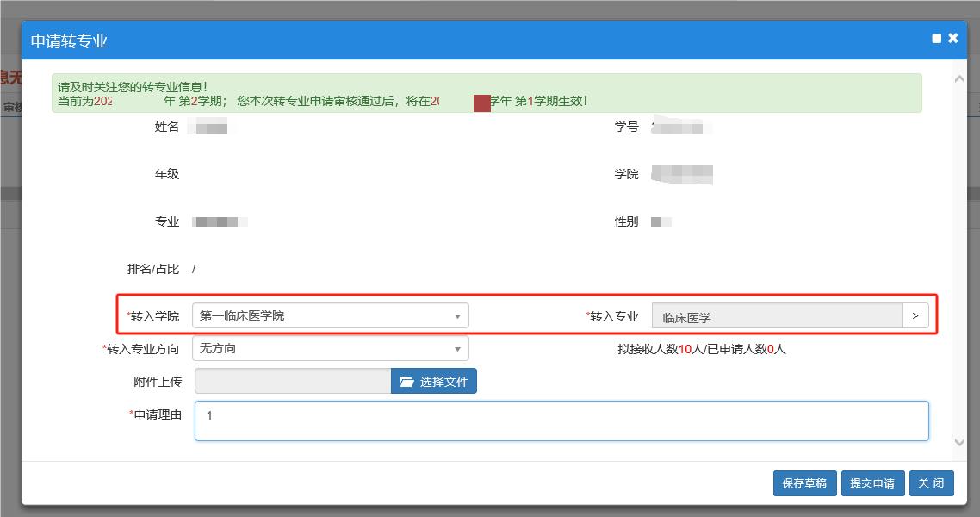The image size is (980, 517).
Task: Click the 转入学院 field label
Action: click(154, 316)
